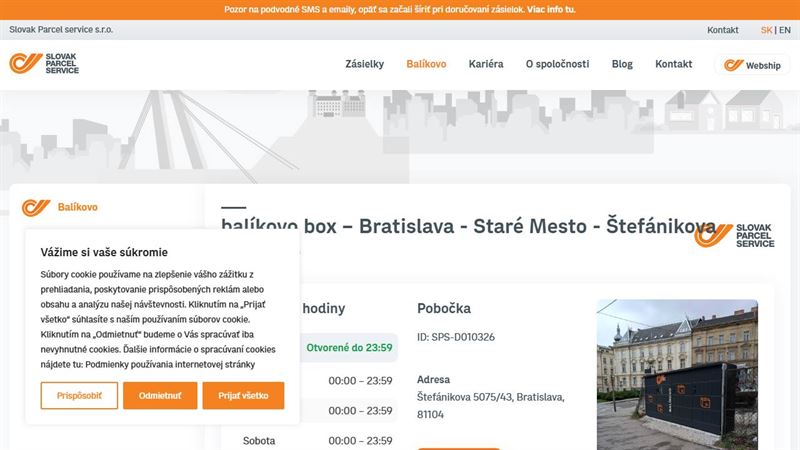Viewport: 800px width, 450px height.
Task: Click the parcel box location photo
Action: tap(677, 374)
